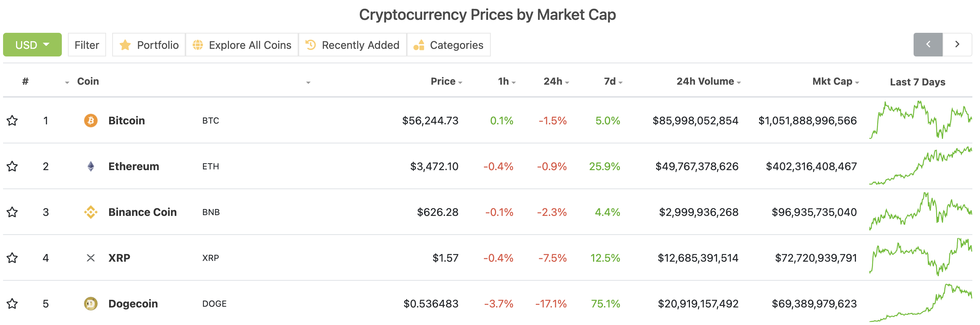Click the Ethereum diamond logo icon

pos(90,166)
